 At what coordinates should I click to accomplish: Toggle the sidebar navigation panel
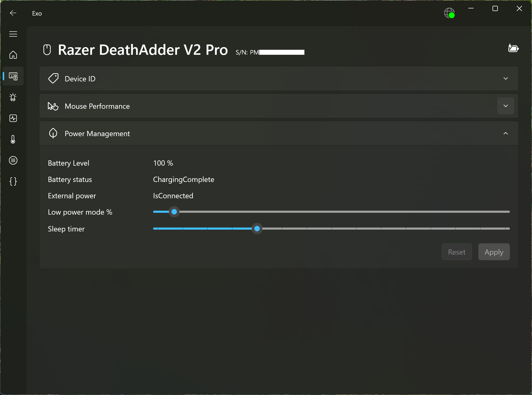pyautogui.click(x=13, y=34)
